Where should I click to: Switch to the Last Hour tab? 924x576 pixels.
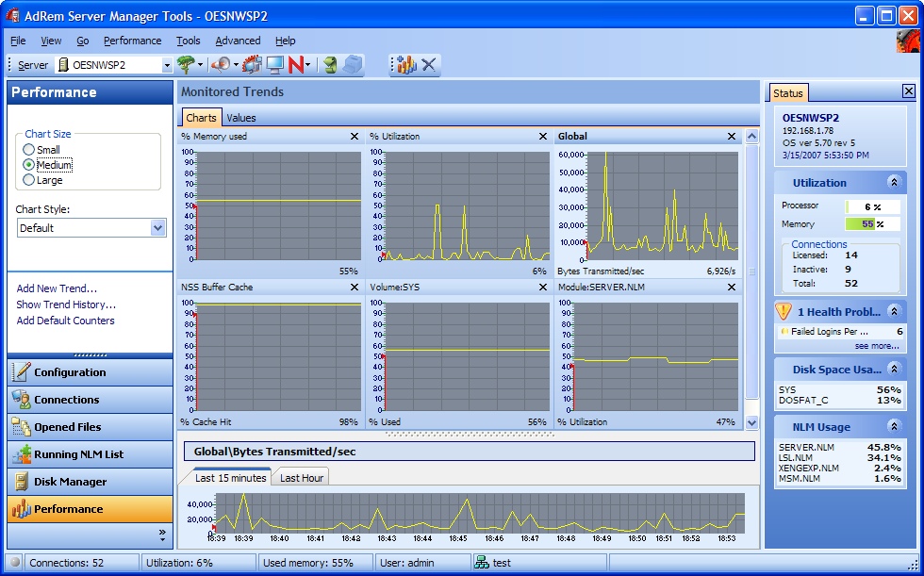301,478
